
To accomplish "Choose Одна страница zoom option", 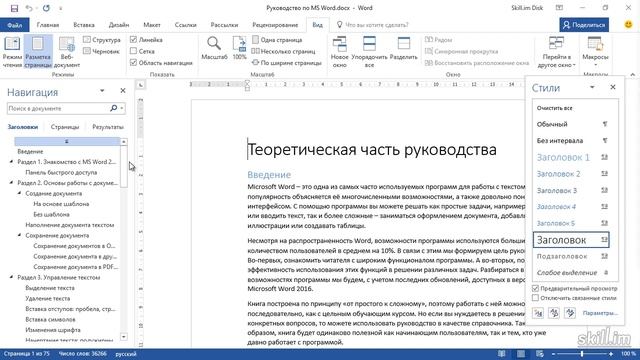I will click(277, 40).
